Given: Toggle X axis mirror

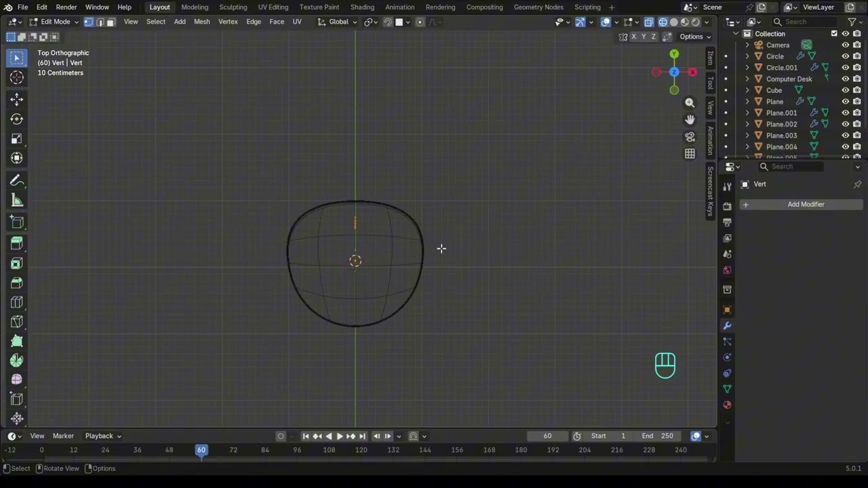Looking at the screenshot, I should (633, 37).
